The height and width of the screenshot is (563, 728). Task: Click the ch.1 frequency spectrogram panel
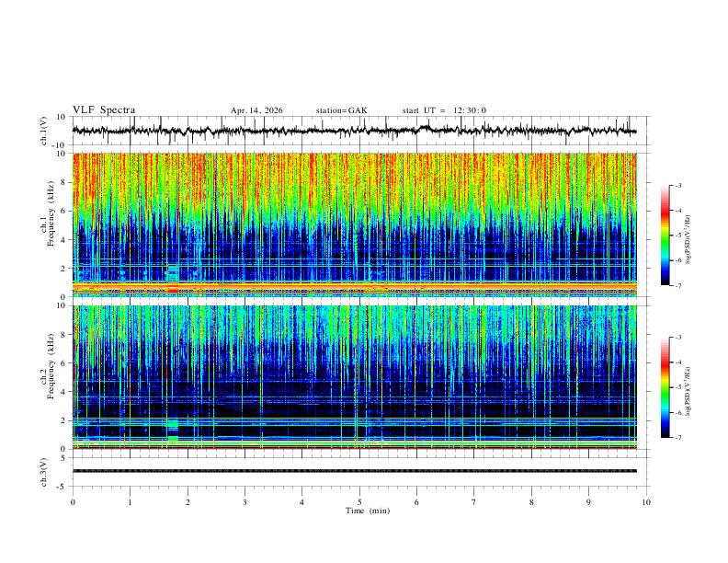click(x=355, y=224)
